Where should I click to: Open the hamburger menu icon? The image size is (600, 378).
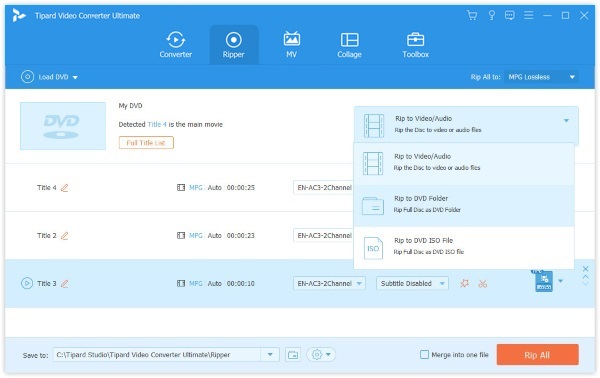[529, 15]
